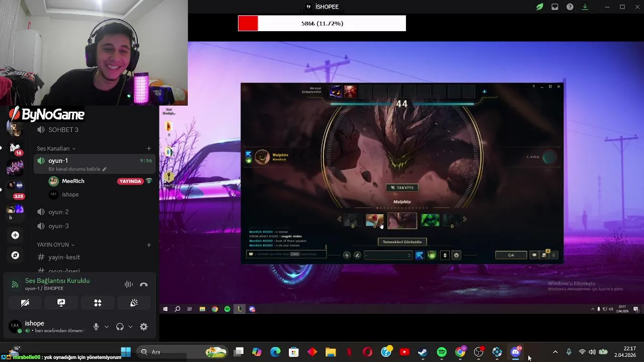The width and height of the screenshot is (644, 362).
Task: Edit rune page pencil icon
Action: (x=357, y=255)
